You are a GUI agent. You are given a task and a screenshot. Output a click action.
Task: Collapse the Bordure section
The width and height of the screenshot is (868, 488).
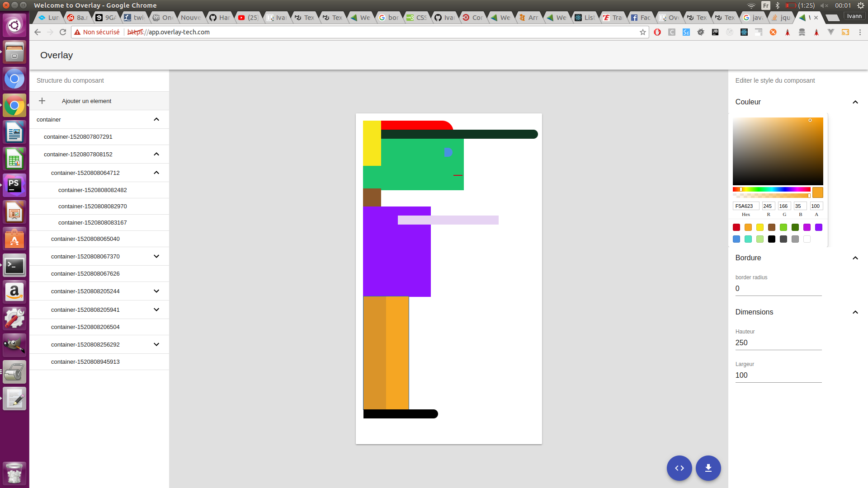855,258
